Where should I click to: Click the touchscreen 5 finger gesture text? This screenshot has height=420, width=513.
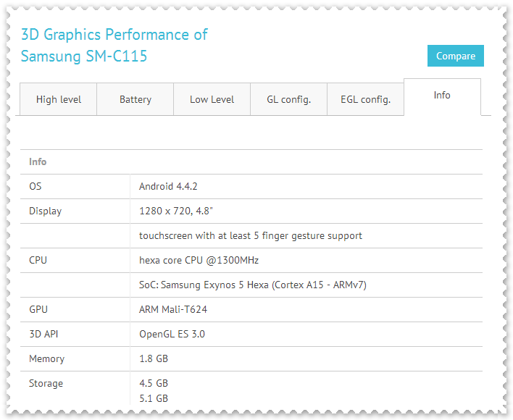pos(251,235)
